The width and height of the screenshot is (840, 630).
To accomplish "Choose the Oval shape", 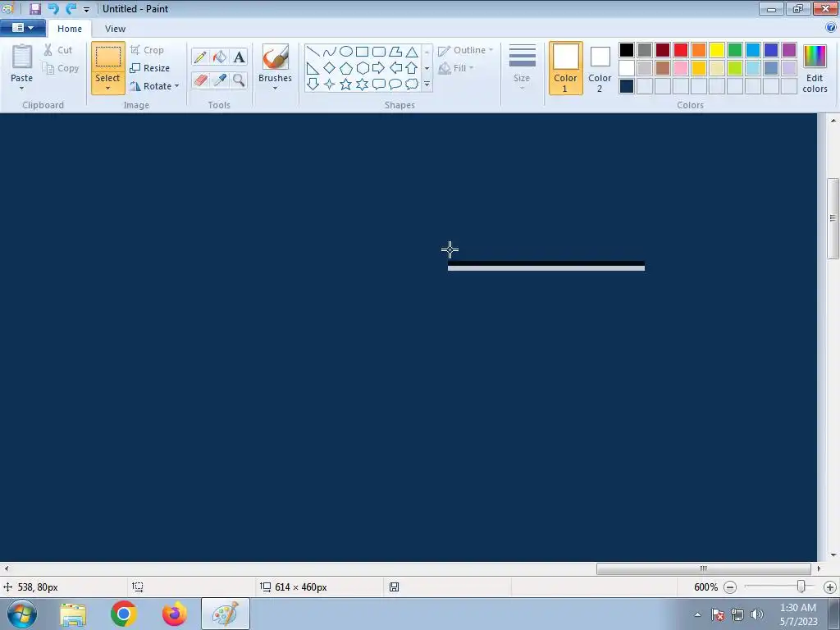I will point(346,52).
